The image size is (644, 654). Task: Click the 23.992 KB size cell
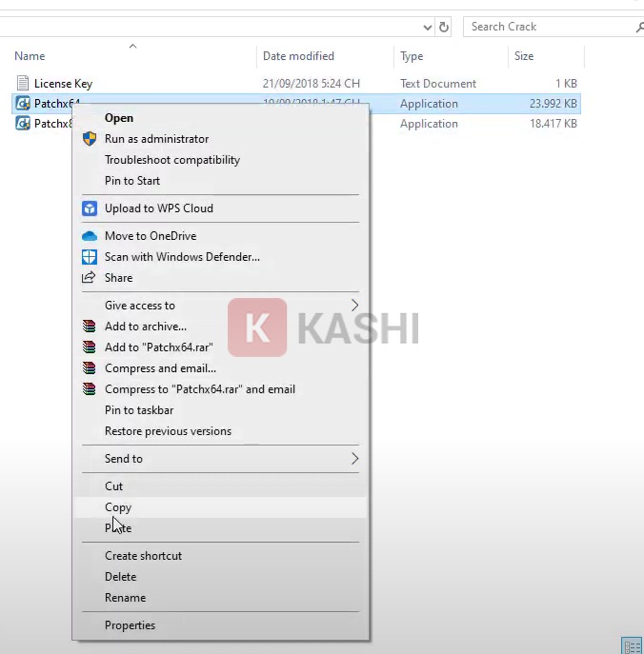[x=553, y=104]
